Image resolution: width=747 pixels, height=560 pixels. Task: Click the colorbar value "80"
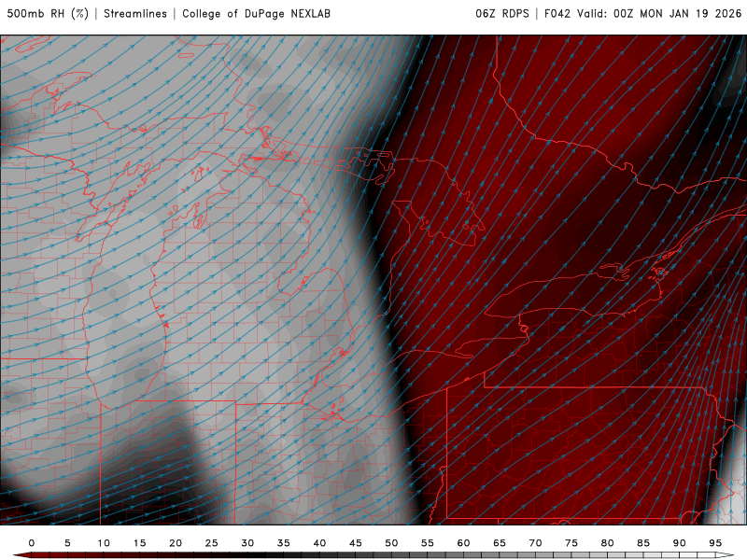[608, 543]
